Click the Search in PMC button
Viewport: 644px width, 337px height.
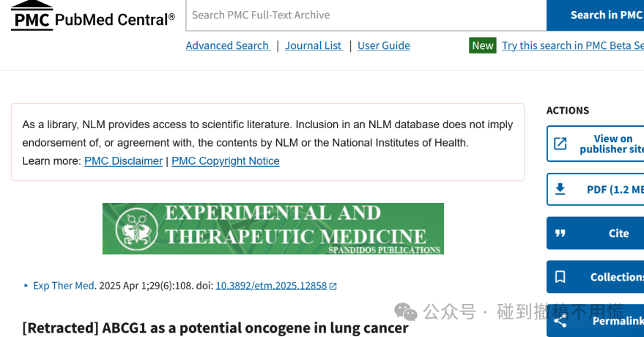[x=596, y=15]
